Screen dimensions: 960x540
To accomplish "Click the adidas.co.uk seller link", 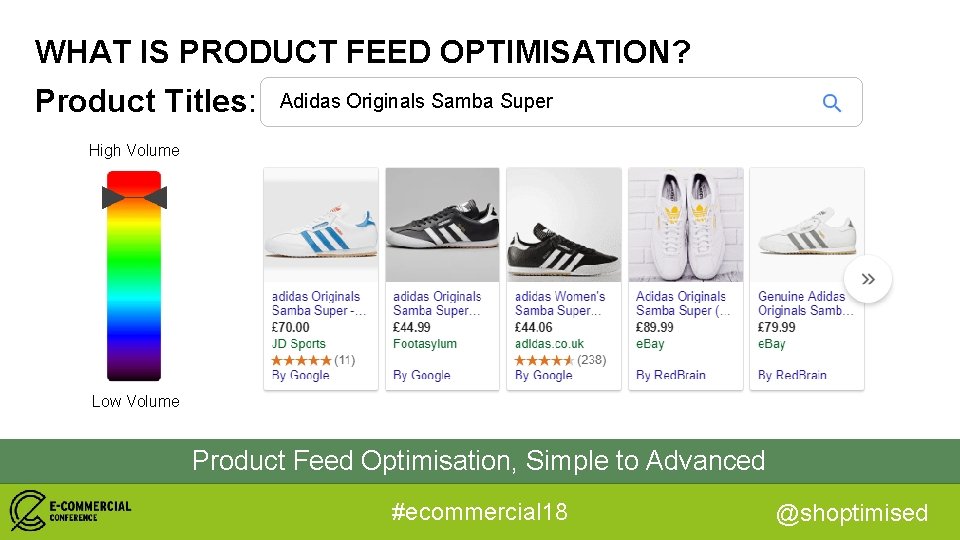I will point(549,344).
